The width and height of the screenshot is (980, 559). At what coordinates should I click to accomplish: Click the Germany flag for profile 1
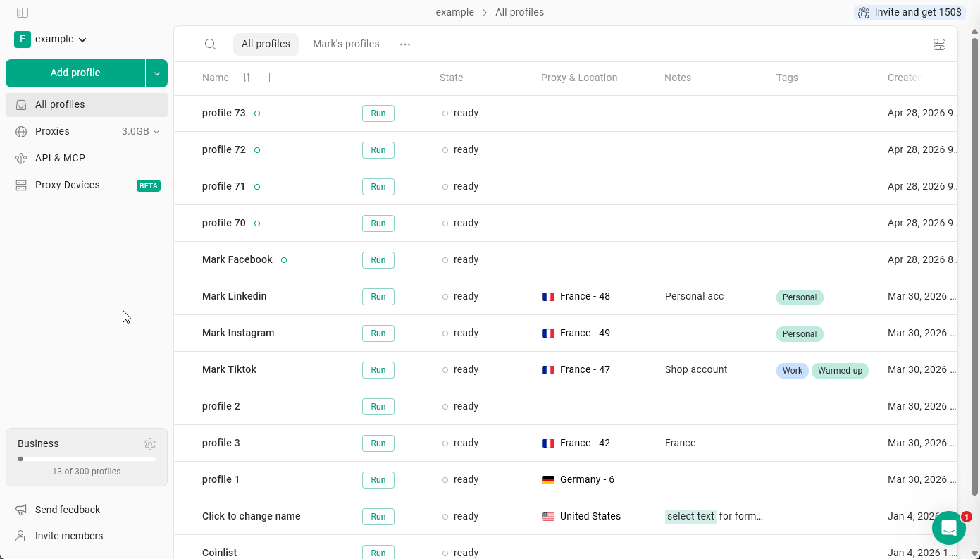[548, 480]
